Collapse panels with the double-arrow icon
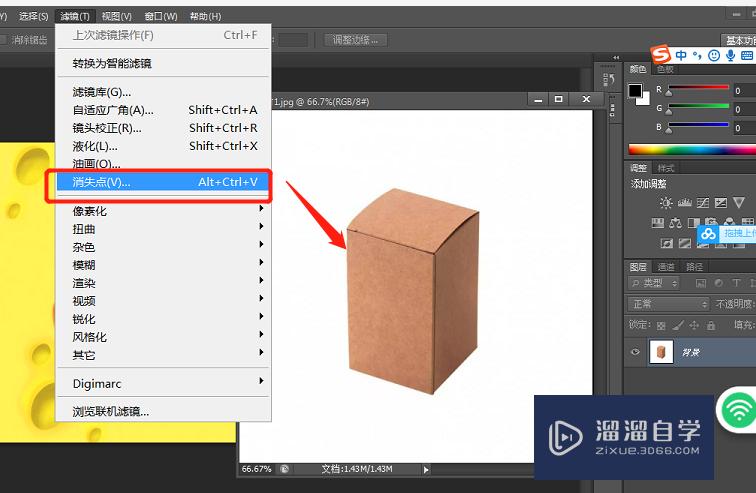The width and height of the screenshot is (756, 493). coord(616,57)
